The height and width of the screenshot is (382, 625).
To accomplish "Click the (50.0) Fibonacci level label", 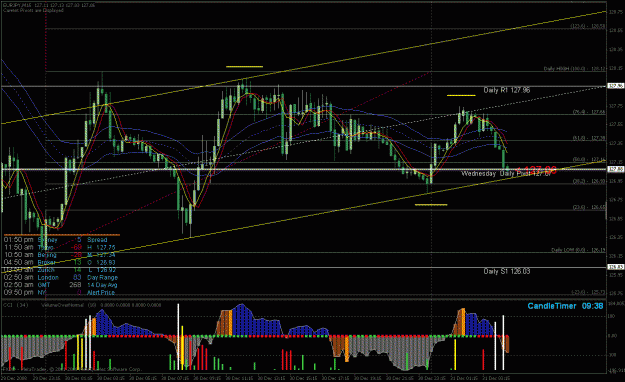I will pos(589,159).
